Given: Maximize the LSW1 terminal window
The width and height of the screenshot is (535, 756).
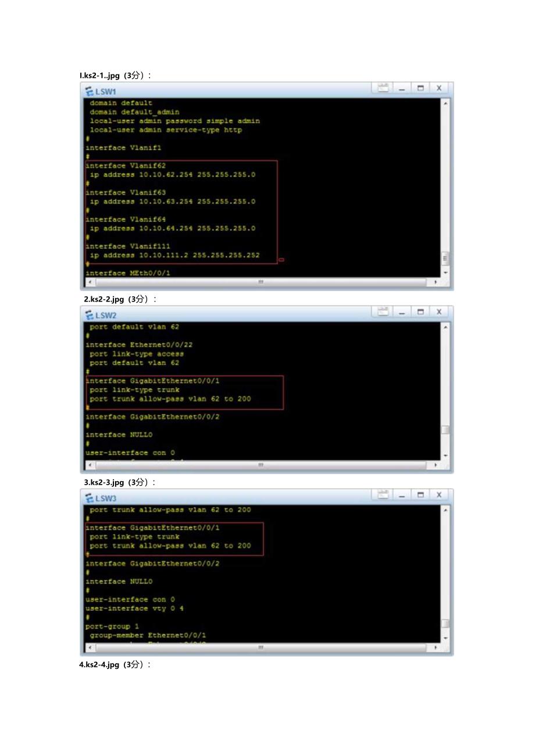Looking at the screenshot, I should tap(419, 88).
